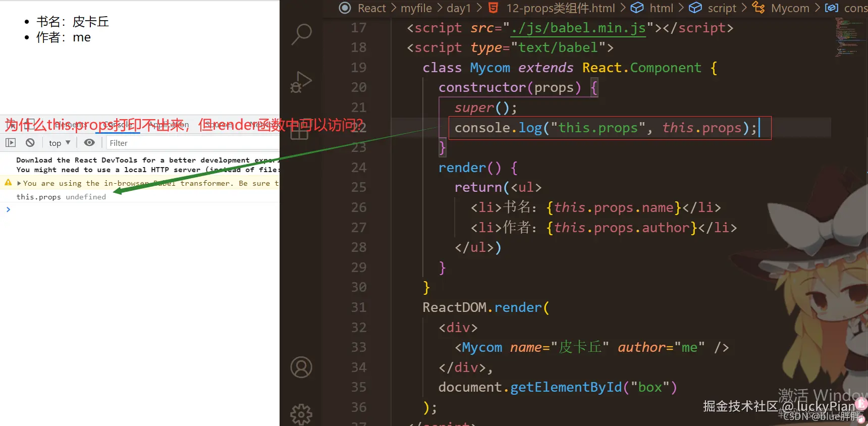868x426 pixels.
Task: Click the '书名: 皮卡丘' list item on page
Action: pos(72,22)
